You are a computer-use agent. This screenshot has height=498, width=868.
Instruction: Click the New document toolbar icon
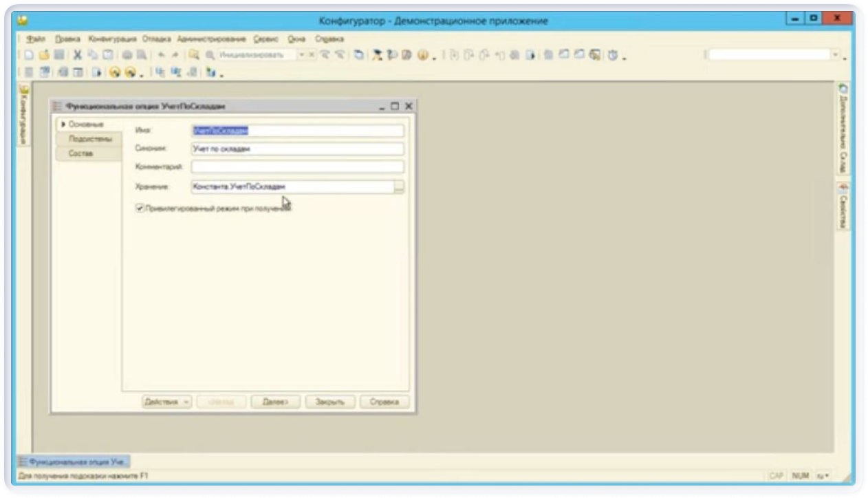29,55
